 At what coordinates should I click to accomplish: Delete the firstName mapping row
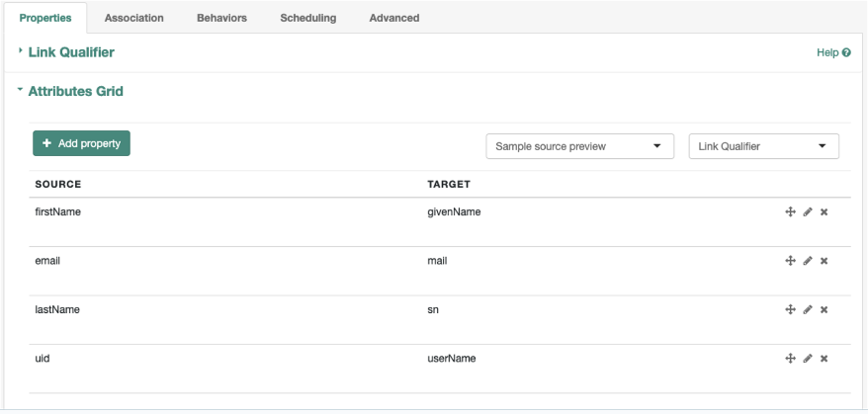click(824, 212)
